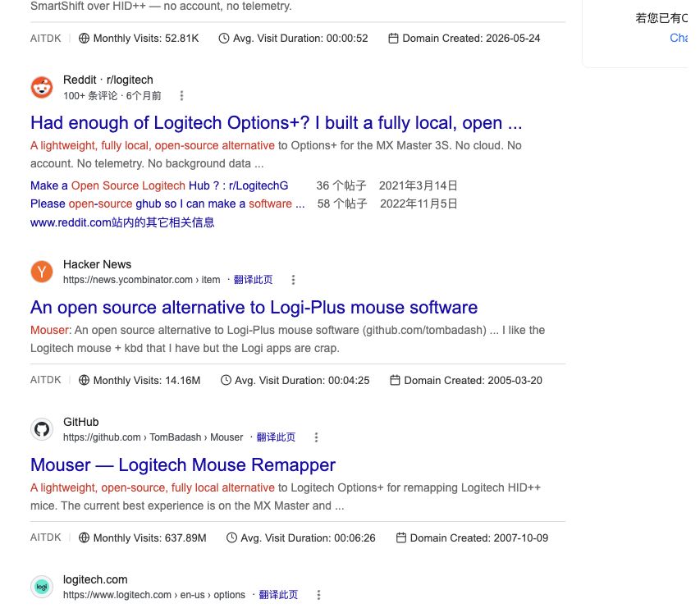
Task: Click globe icon beside Monthly Visits 52.81K
Action: (84, 39)
